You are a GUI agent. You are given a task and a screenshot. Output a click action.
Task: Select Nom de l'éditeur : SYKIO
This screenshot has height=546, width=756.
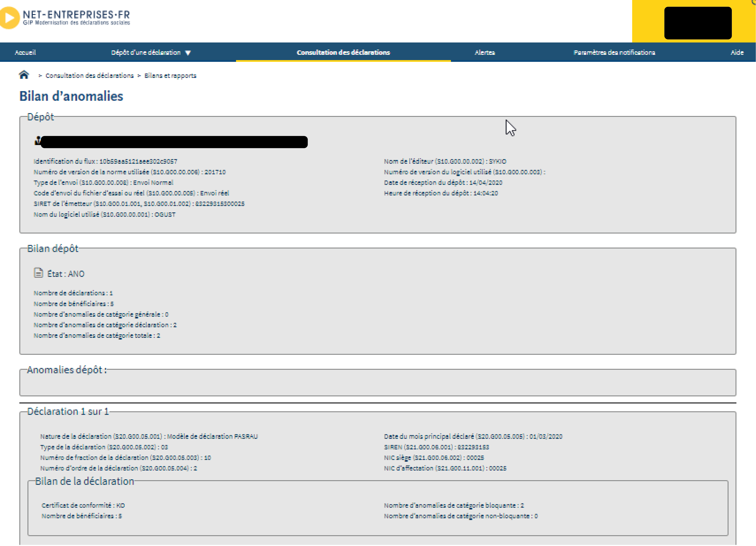coord(445,162)
